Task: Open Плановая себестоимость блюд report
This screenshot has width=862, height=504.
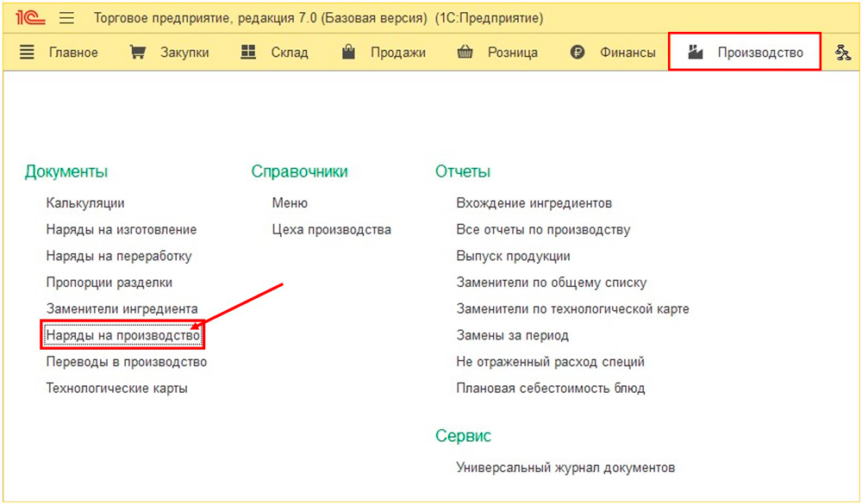Action: click(550, 388)
